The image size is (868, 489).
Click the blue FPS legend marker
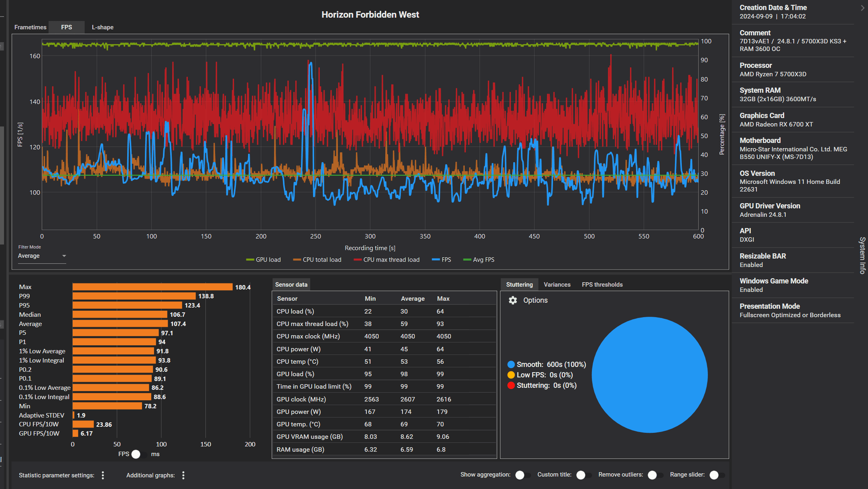pyautogui.click(x=436, y=260)
